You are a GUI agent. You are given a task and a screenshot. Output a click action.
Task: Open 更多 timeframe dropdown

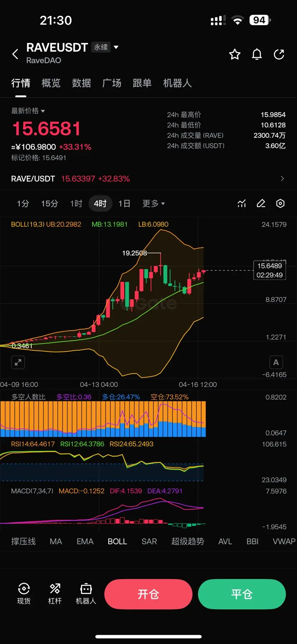pyautogui.click(x=154, y=203)
